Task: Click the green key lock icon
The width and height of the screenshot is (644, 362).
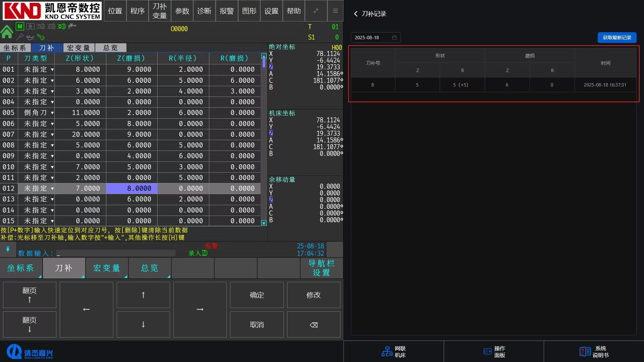Action: tap(41, 37)
